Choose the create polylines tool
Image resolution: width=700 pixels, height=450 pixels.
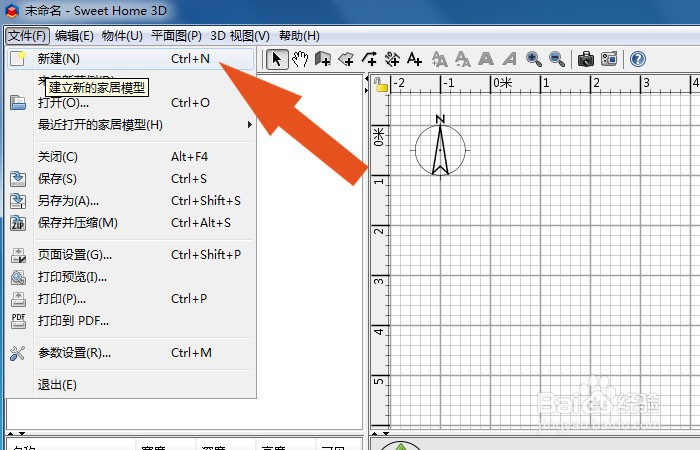tap(369, 59)
